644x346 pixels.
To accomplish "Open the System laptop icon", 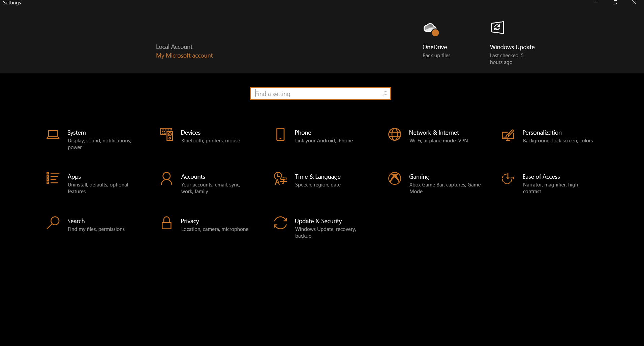I will click(x=53, y=135).
